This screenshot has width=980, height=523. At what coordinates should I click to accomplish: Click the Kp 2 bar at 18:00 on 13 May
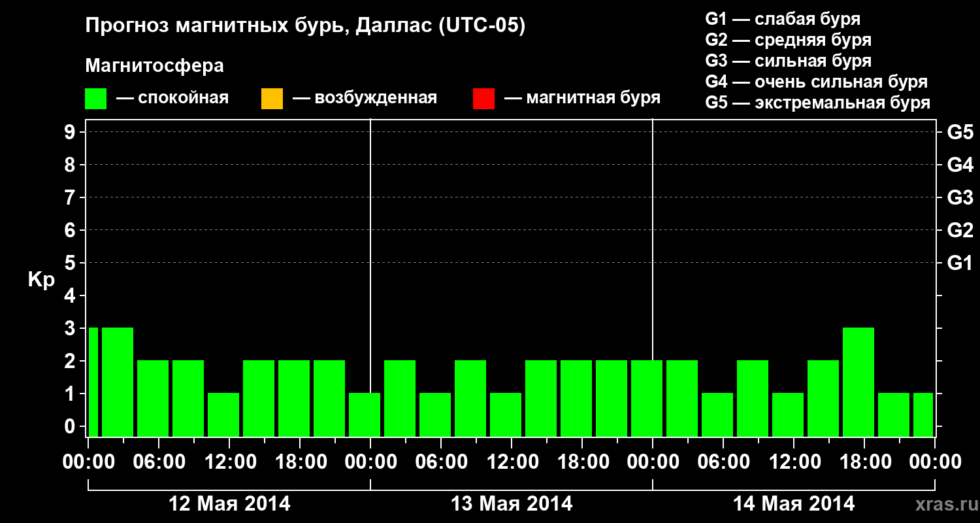[576, 398]
